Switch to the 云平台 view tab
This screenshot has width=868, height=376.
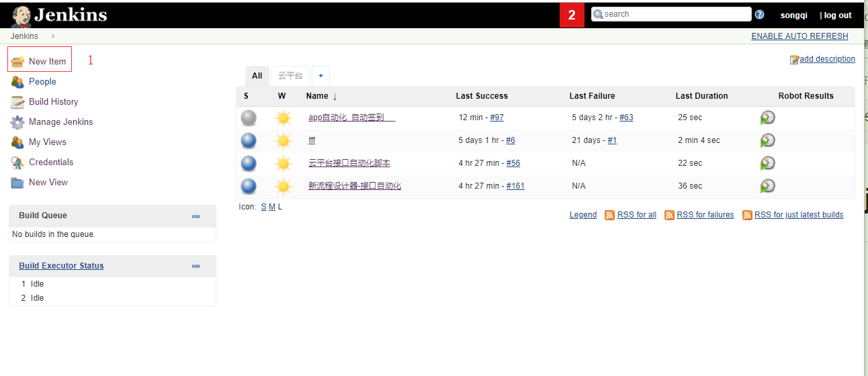pyautogui.click(x=290, y=76)
